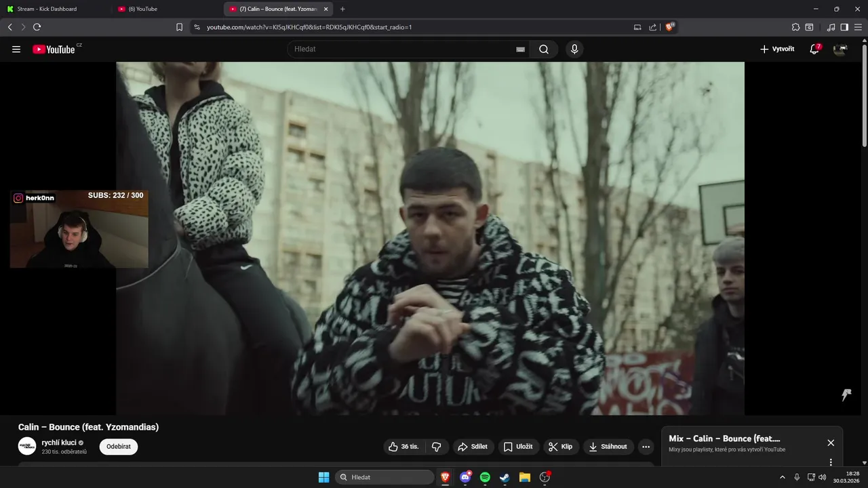Close the Mix playlist panel
The width and height of the screenshot is (868, 488).
tap(831, 443)
